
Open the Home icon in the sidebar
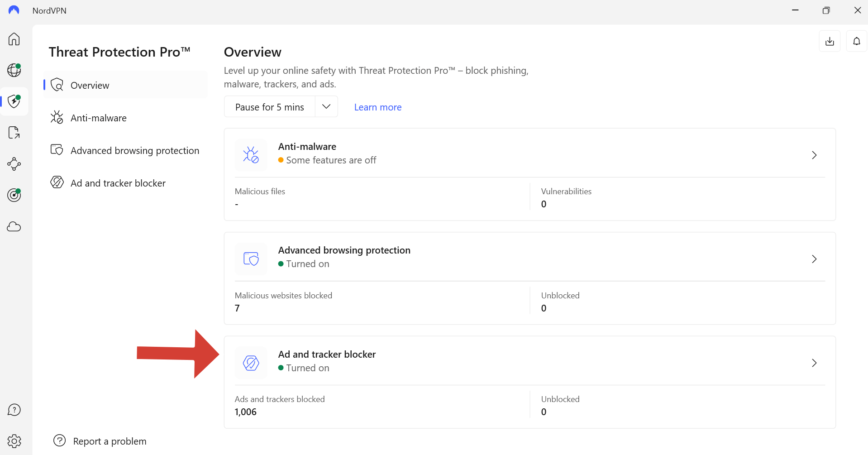(14, 39)
